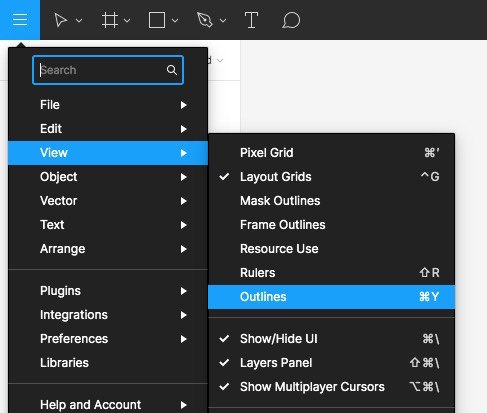The width and height of the screenshot is (487, 413).
Task: Uncheck Layers Panel option
Action: click(x=331, y=363)
